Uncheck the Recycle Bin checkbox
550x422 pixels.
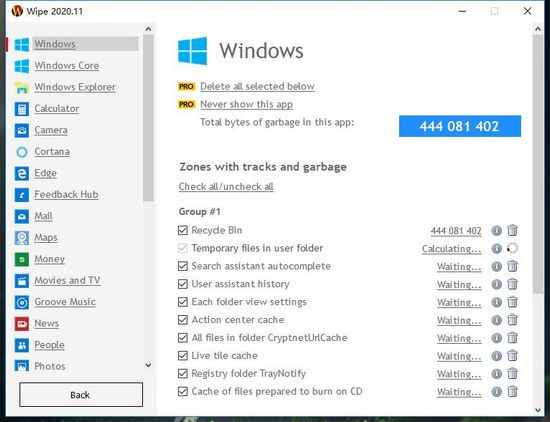(183, 230)
